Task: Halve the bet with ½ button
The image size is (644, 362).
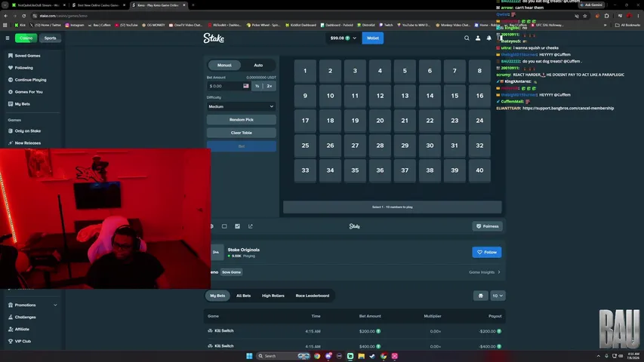Action: click(257, 86)
